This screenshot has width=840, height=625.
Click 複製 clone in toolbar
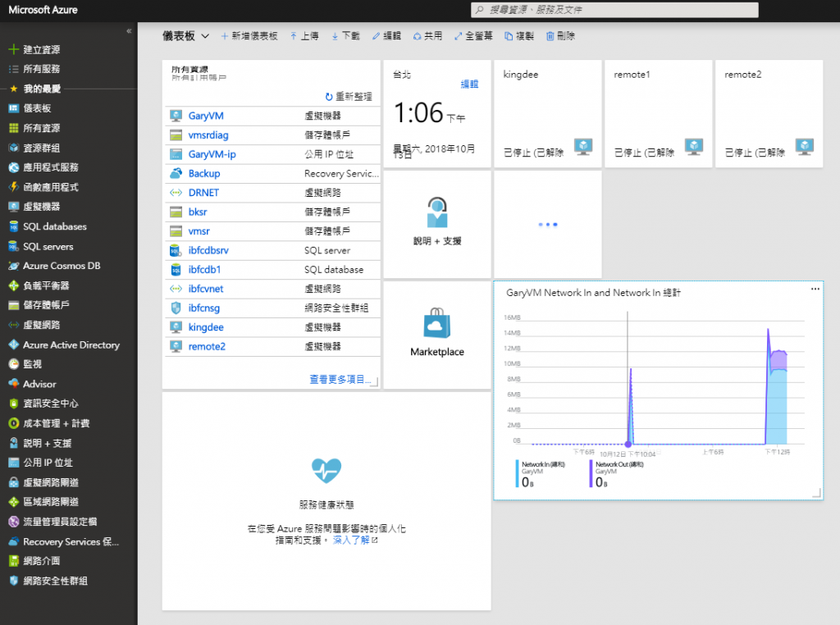[519, 36]
